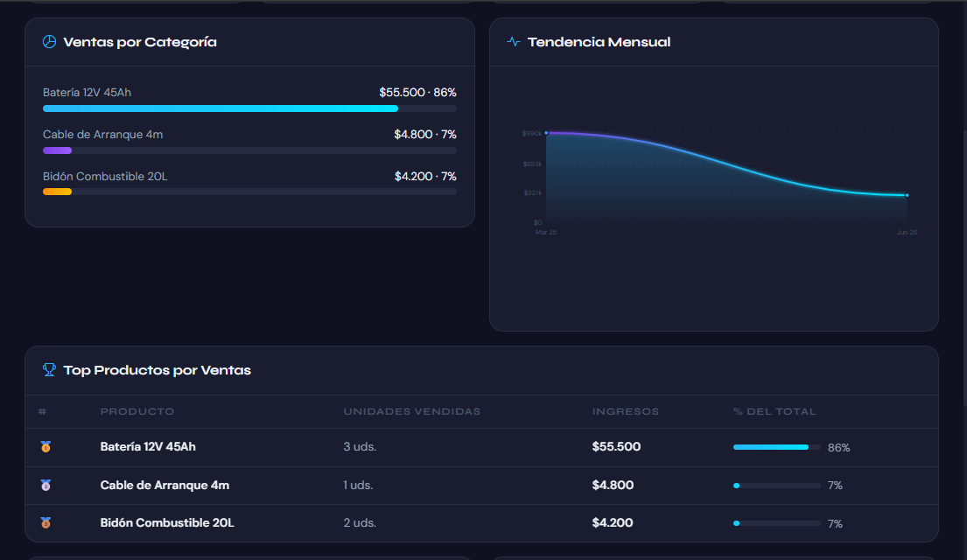Click Bidón Combustible 20L label in category card
The width and height of the screenshot is (967, 560).
[x=105, y=177]
